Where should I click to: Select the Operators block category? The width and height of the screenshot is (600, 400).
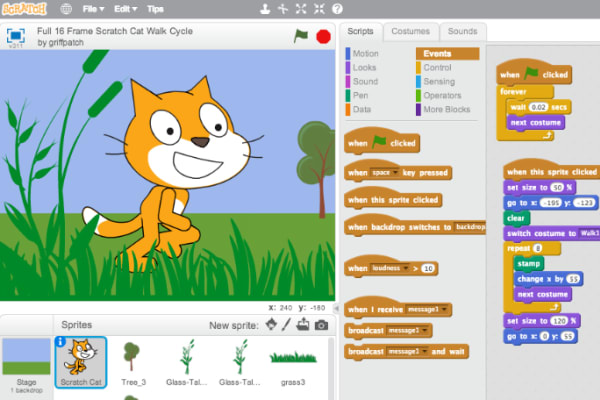439,95
